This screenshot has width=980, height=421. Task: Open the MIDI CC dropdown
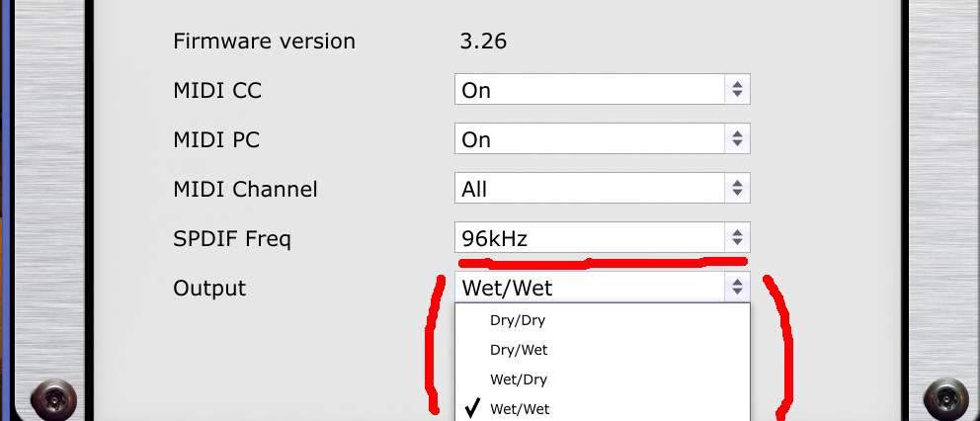click(x=602, y=90)
